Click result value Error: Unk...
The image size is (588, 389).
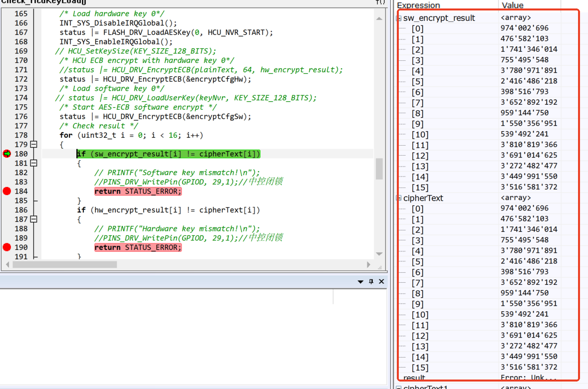point(528,378)
